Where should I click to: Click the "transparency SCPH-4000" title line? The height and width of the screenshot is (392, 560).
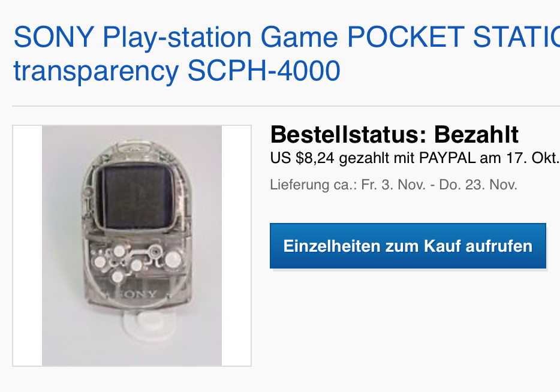coord(177,71)
